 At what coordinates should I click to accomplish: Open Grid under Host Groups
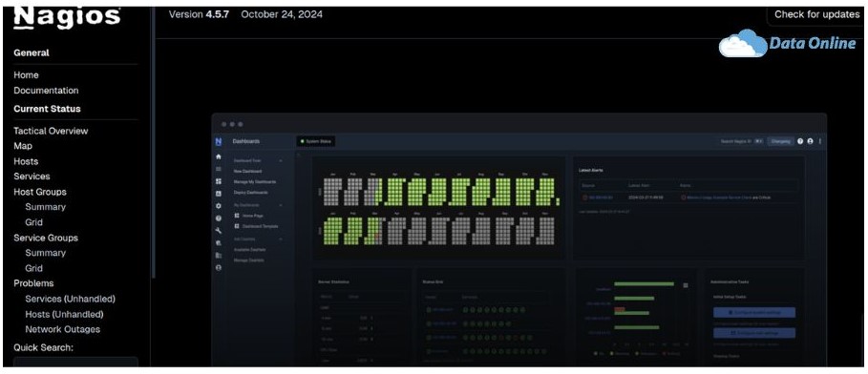(x=33, y=222)
